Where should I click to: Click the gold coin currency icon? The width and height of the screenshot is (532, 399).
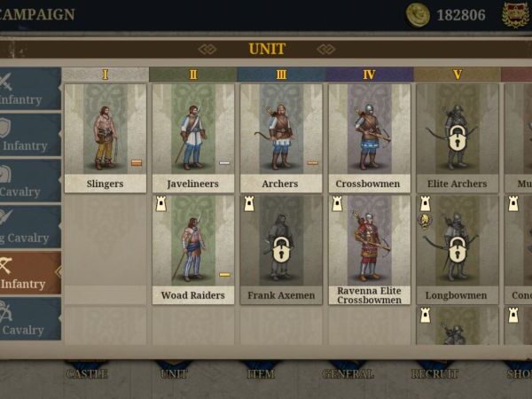coord(418,14)
